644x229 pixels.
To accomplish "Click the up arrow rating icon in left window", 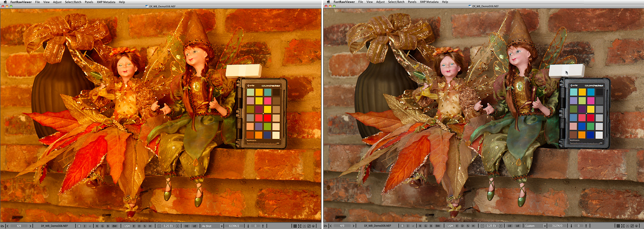I will point(263,226).
